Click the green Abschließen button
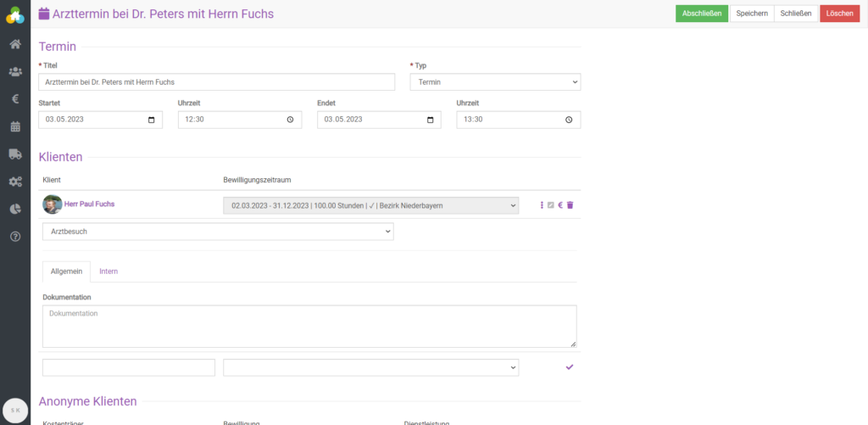The image size is (868, 425). (x=701, y=14)
